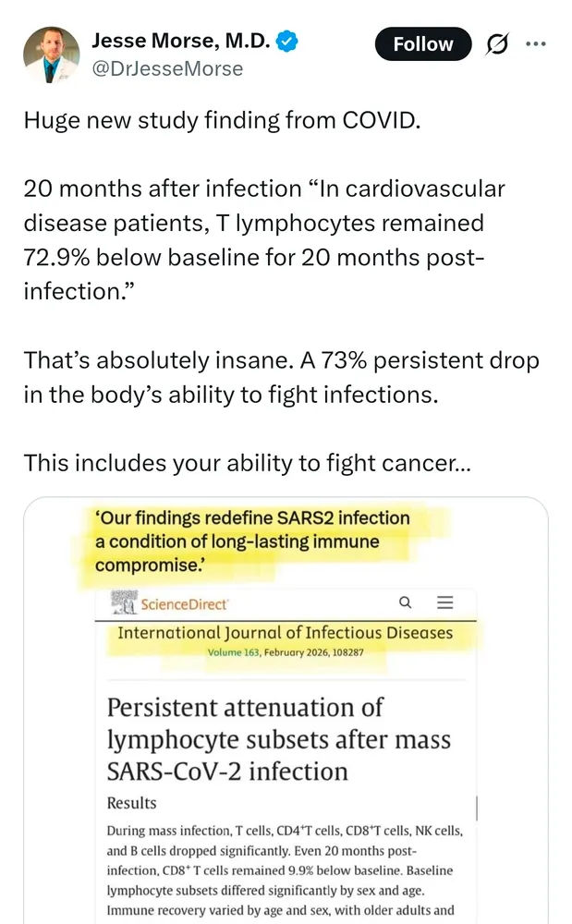Click the Results section heading
572x924 pixels.
point(132,803)
